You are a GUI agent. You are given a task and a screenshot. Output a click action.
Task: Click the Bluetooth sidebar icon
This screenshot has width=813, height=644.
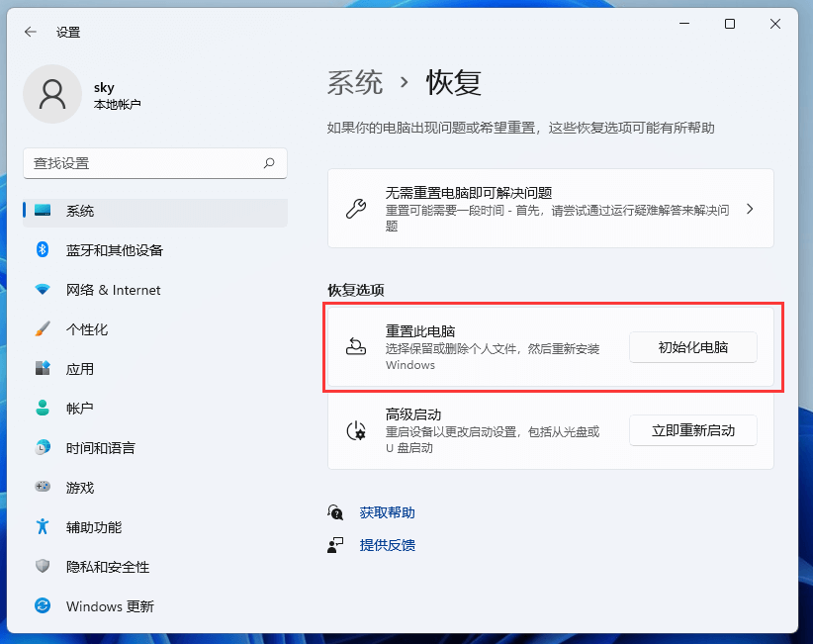click(x=42, y=250)
